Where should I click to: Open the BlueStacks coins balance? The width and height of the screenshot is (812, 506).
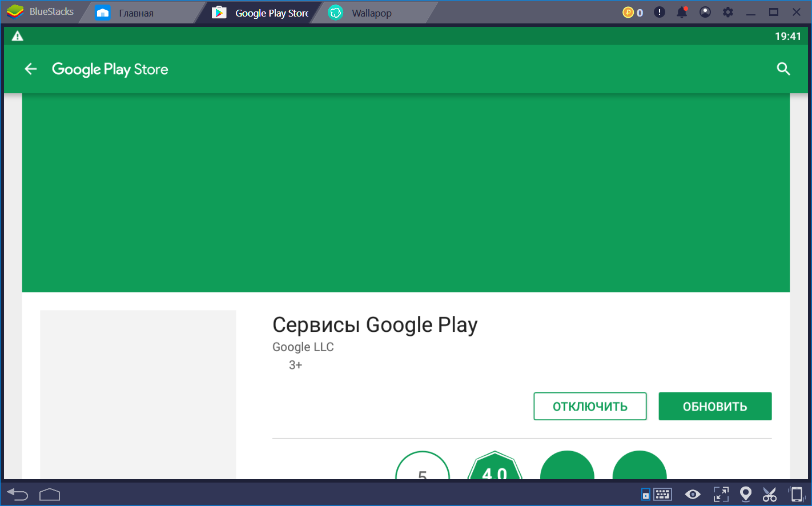633,12
